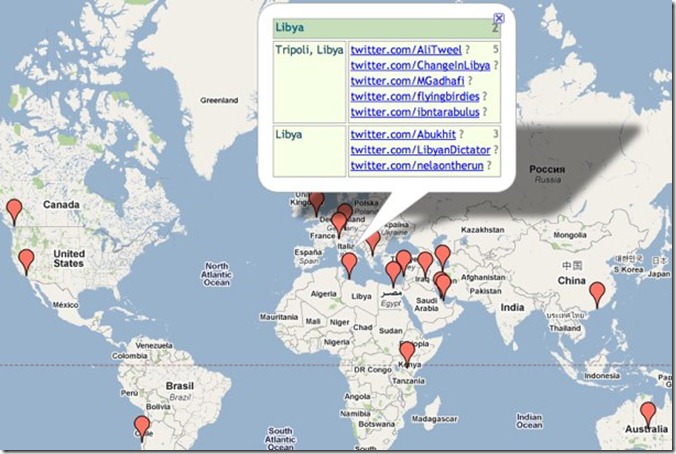Select the map marker on the United Kingdom
The height and width of the screenshot is (454, 676).
pos(317,203)
